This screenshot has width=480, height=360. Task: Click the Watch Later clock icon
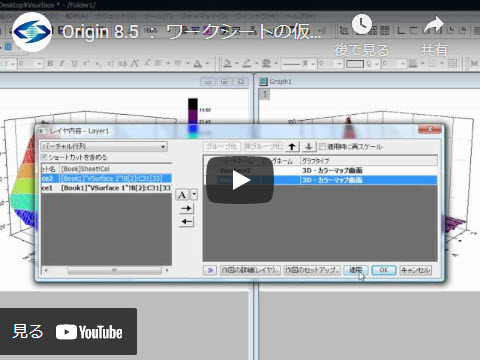[362, 24]
